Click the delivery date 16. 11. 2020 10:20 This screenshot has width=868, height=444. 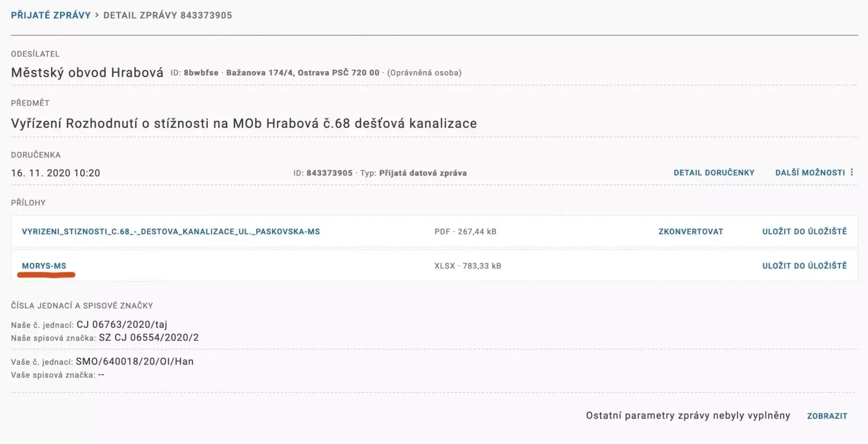click(x=56, y=173)
